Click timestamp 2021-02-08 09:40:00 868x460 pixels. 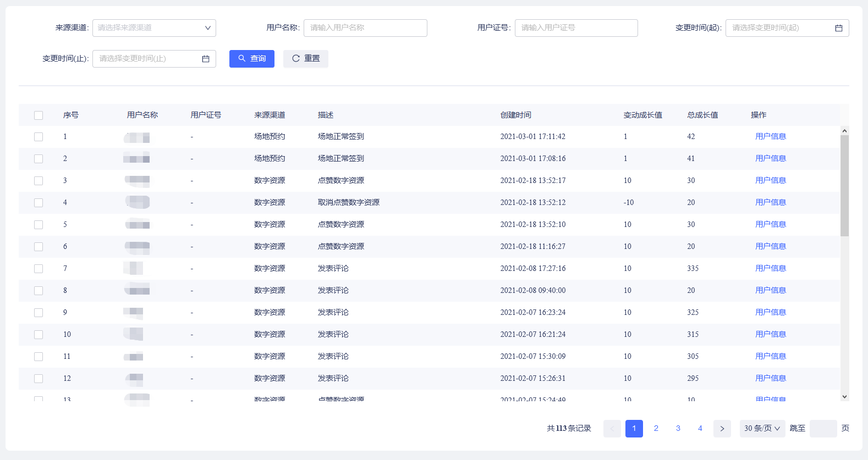point(533,291)
